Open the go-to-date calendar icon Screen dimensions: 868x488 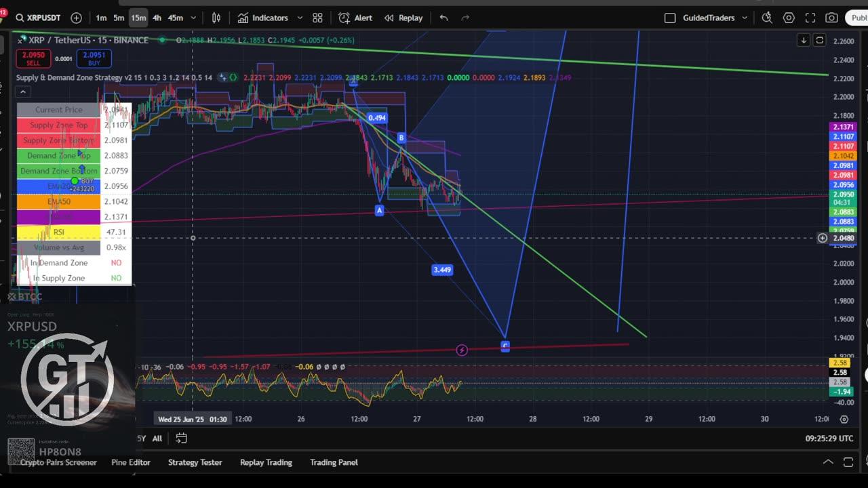[x=181, y=439]
